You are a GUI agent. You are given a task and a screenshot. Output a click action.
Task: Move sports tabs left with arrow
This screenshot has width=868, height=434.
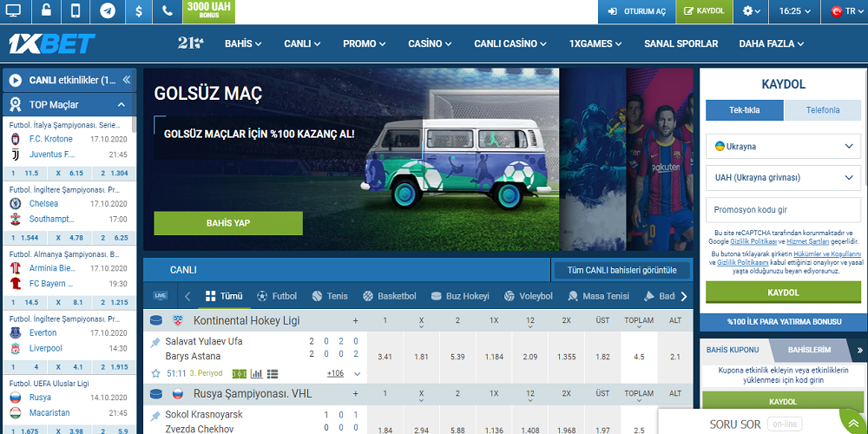coord(187,296)
